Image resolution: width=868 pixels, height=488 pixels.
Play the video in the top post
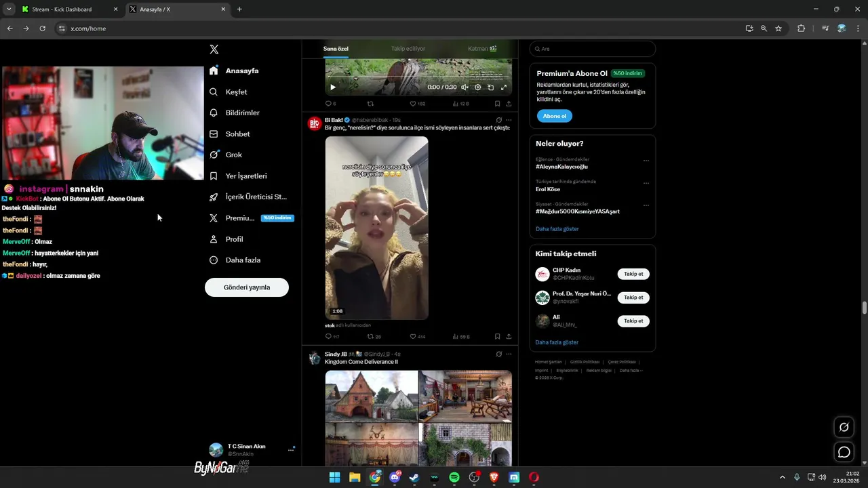[x=333, y=87]
